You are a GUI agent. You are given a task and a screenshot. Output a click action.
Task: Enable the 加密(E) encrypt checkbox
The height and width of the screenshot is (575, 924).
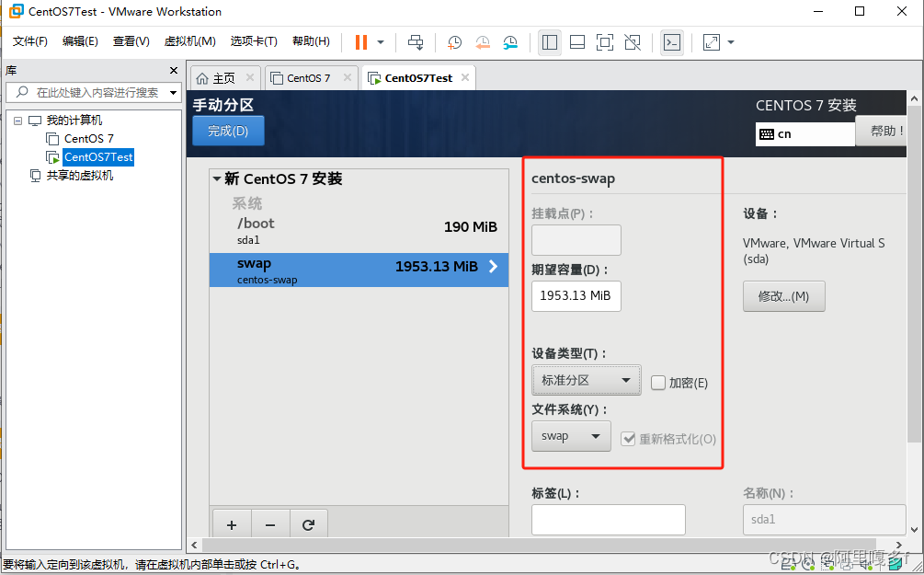pos(658,383)
